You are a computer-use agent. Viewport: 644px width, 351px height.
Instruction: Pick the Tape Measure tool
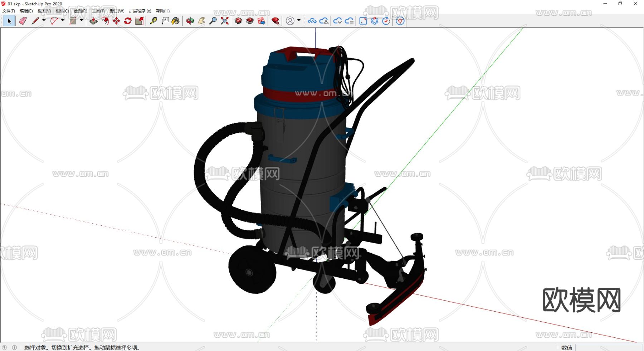(x=153, y=21)
